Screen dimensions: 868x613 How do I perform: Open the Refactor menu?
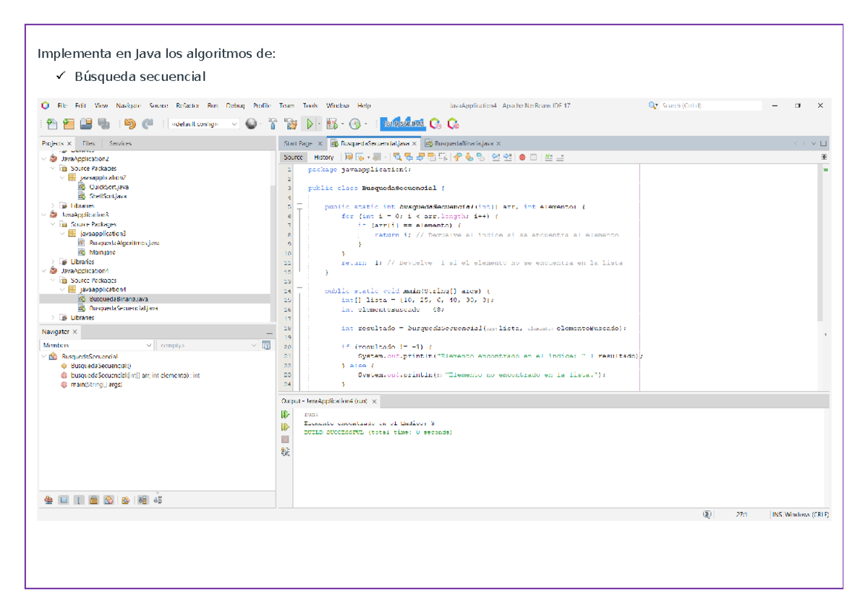click(186, 105)
